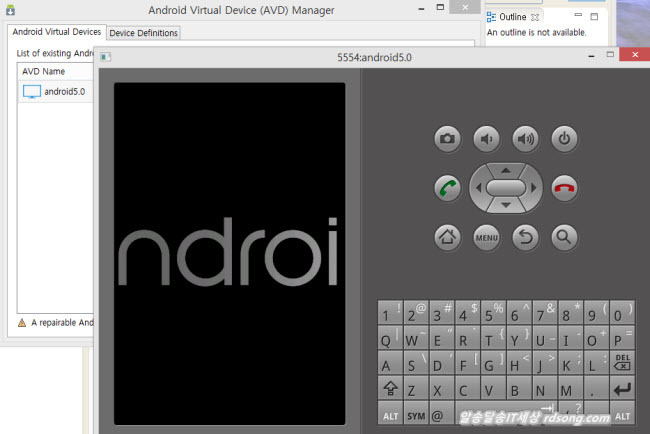This screenshot has height=434, width=650.
Task: Toggle the shift key on keyboard
Action: pyautogui.click(x=389, y=389)
